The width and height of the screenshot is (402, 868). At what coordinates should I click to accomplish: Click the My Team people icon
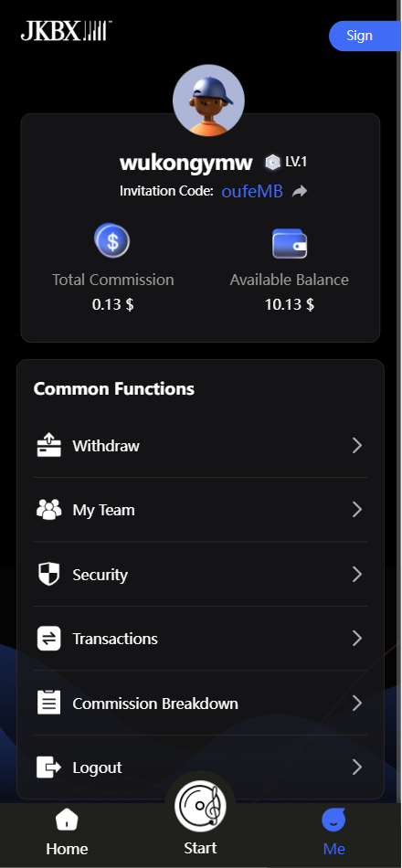tap(48, 509)
